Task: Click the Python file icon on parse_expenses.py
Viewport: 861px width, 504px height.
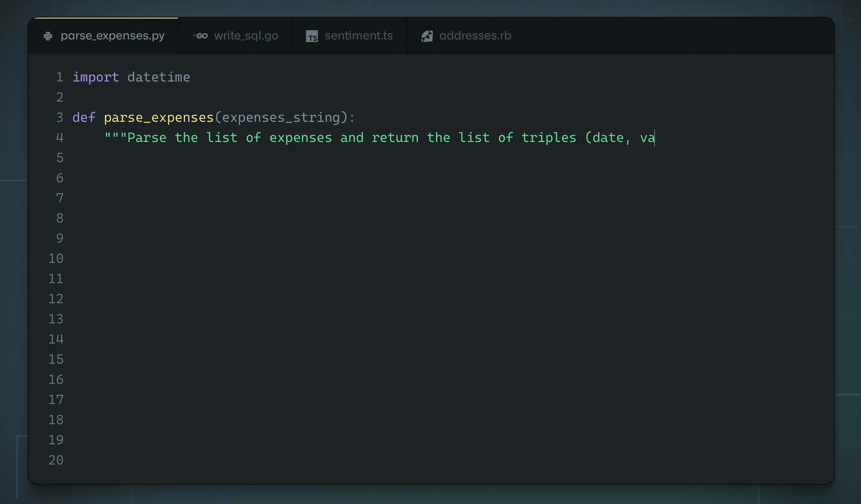Action: tap(49, 35)
